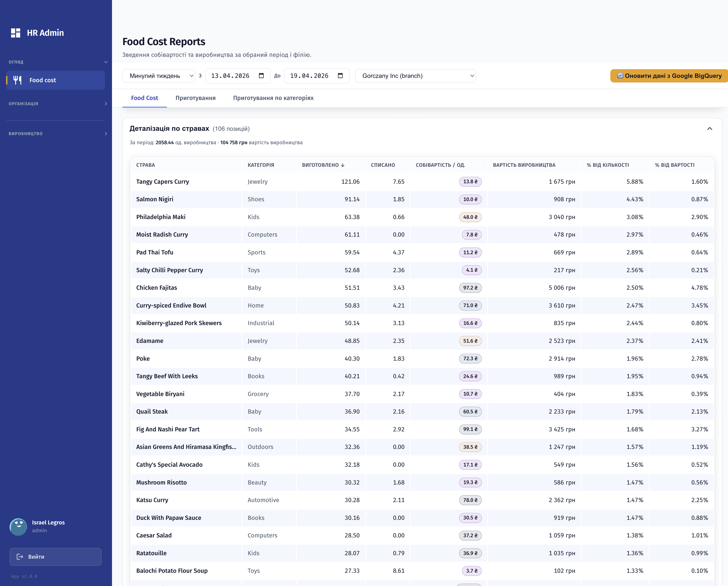The height and width of the screenshot is (586, 728).
Task: Click the Вийти logout button
Action: 55,557
